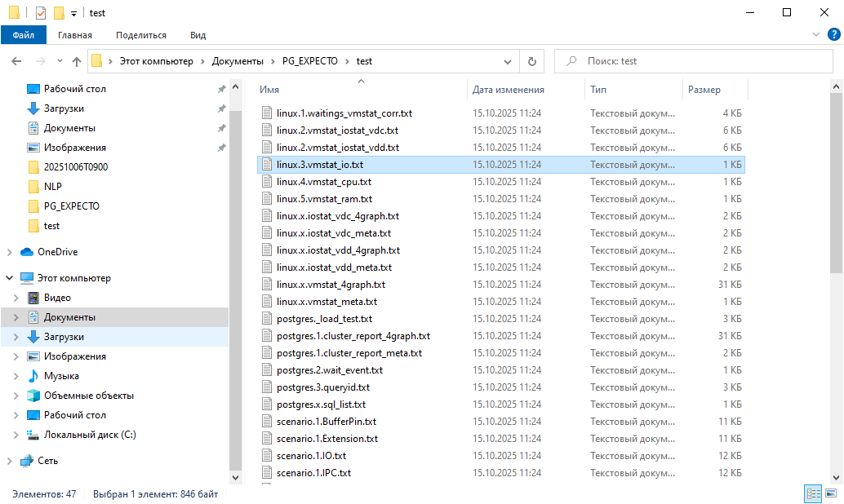
Task: Click Документы in the address breadcrumb
Action: (238, 61)
